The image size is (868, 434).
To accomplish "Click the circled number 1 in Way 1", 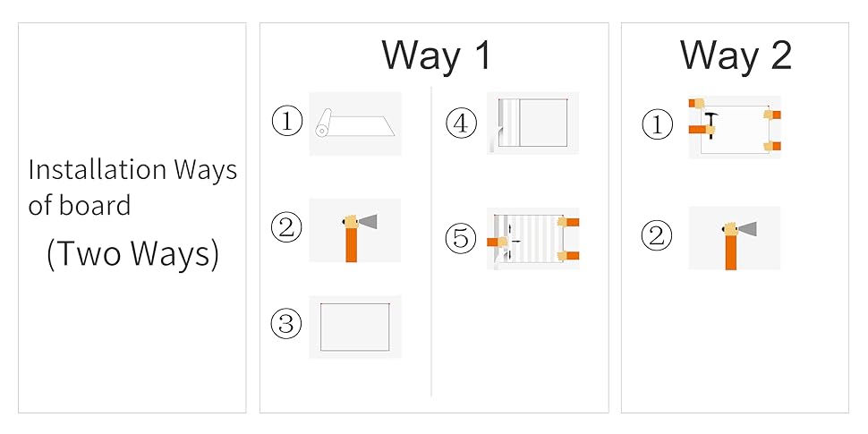I will click(286, 122).
